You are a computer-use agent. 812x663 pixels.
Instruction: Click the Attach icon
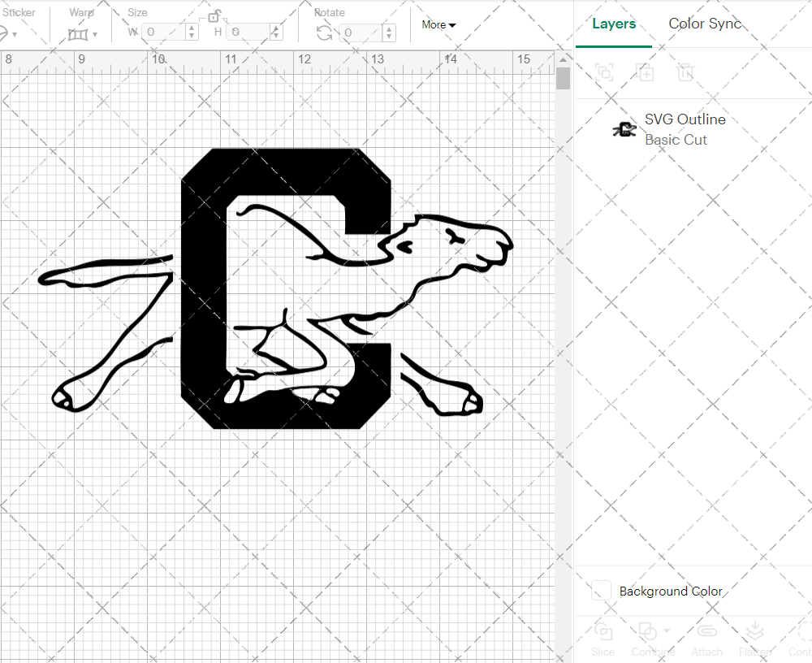(x=706, y=638)
